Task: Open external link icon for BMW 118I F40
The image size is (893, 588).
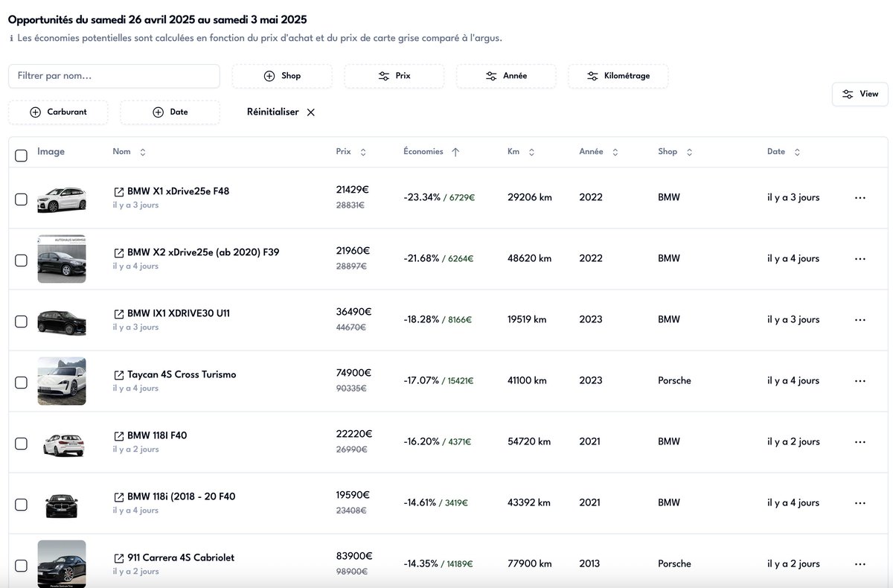Action: pos(118,435)
